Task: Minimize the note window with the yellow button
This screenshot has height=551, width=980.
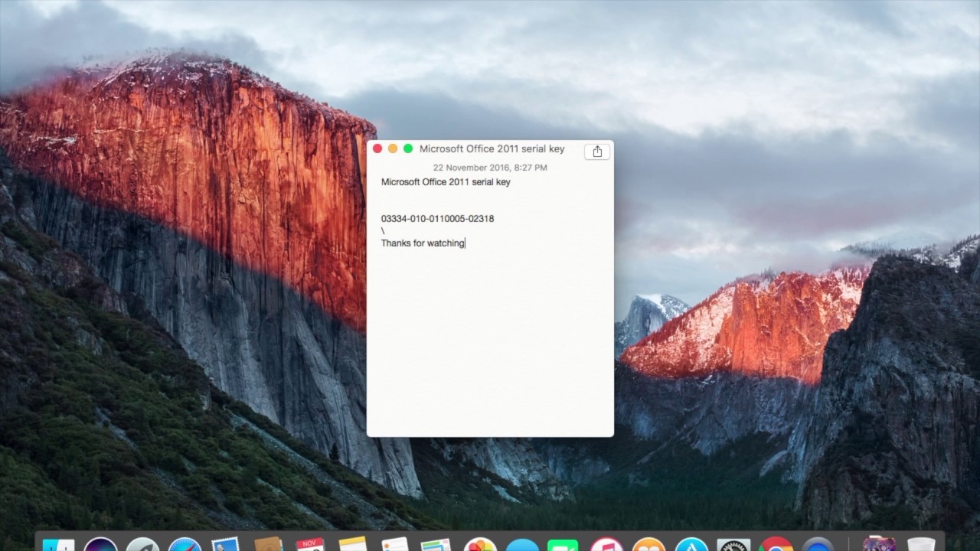Action: pos(393,148)
